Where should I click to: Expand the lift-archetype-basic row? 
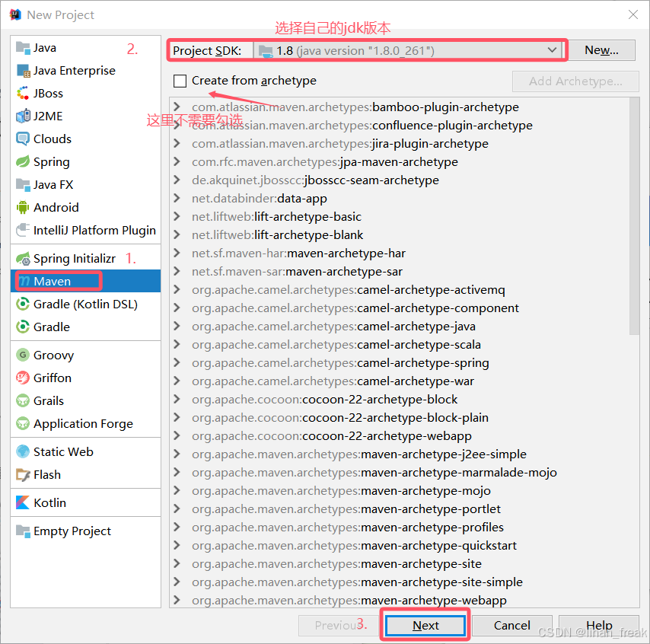tap(177, 216)
